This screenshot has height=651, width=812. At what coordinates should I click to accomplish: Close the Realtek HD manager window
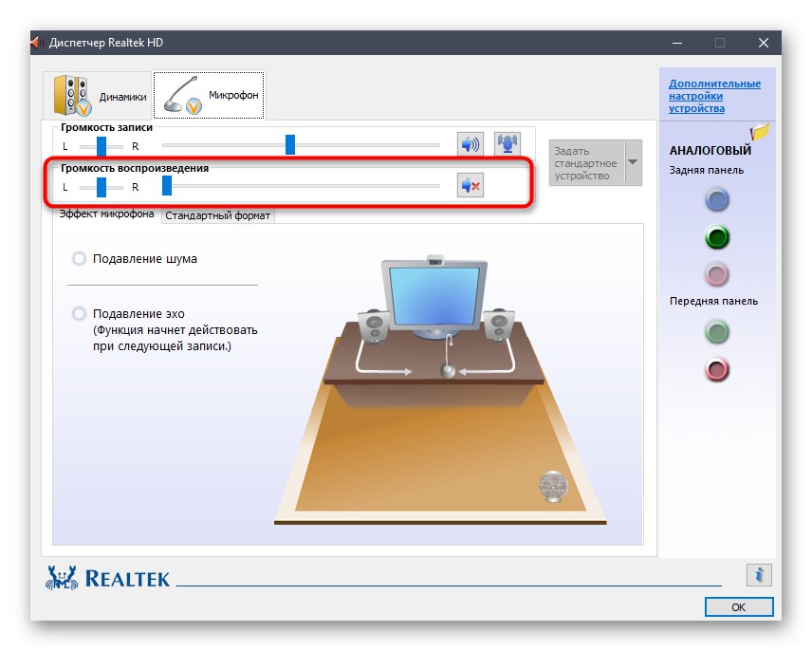coord(764,43)
